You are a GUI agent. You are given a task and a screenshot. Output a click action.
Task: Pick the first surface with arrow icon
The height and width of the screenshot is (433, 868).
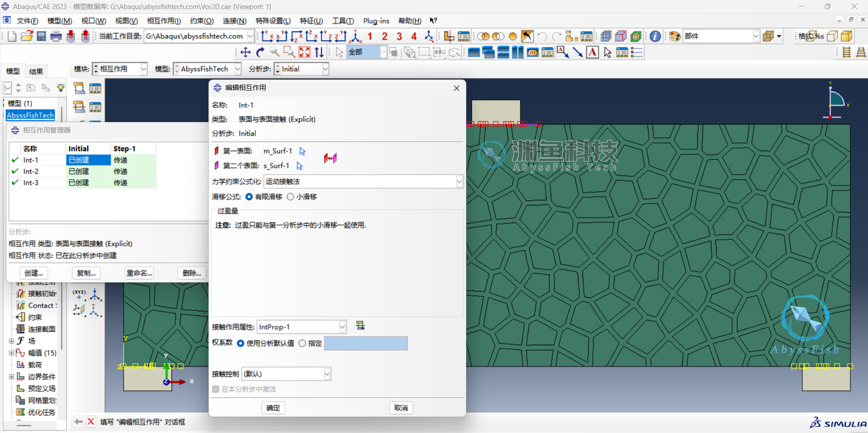pyautogui.click(x=302, y=151)
